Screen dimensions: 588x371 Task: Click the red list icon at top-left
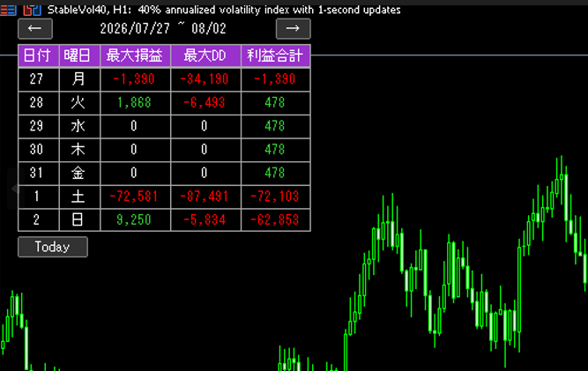tap(8, 10)
